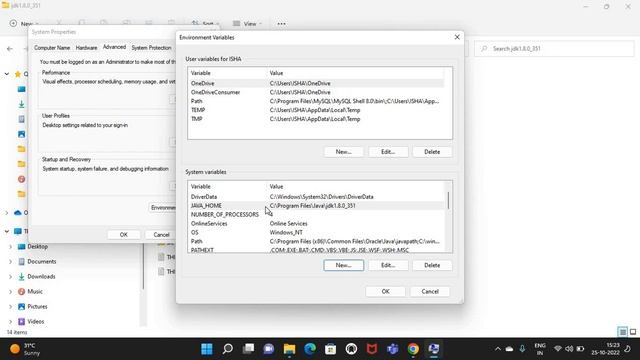This screenshot has width=640, height=360.
Task: Switch to Hardware tab in System Properties
Action: (87, 48)
